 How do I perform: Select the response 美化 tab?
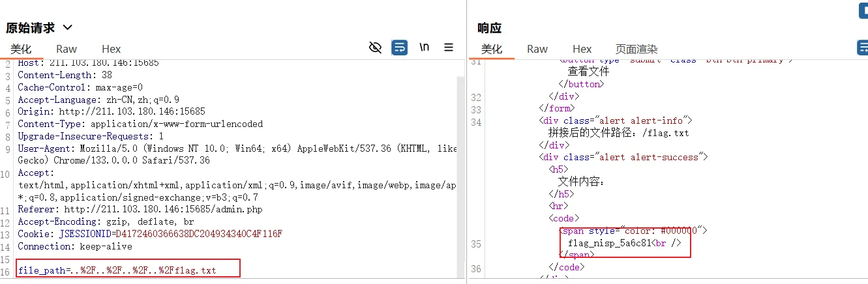pos(491,49)
